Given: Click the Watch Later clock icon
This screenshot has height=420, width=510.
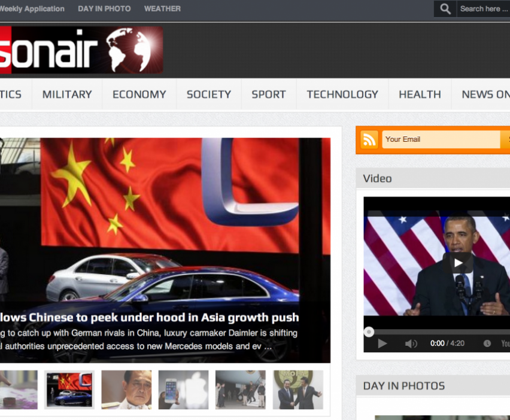Looking at the screenshot, I should (x=487, y=343).
